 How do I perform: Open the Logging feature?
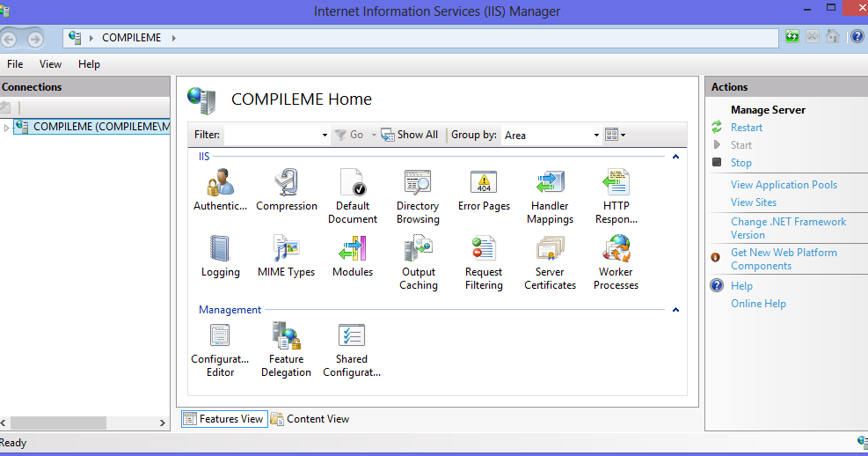[x=221, y=256]
